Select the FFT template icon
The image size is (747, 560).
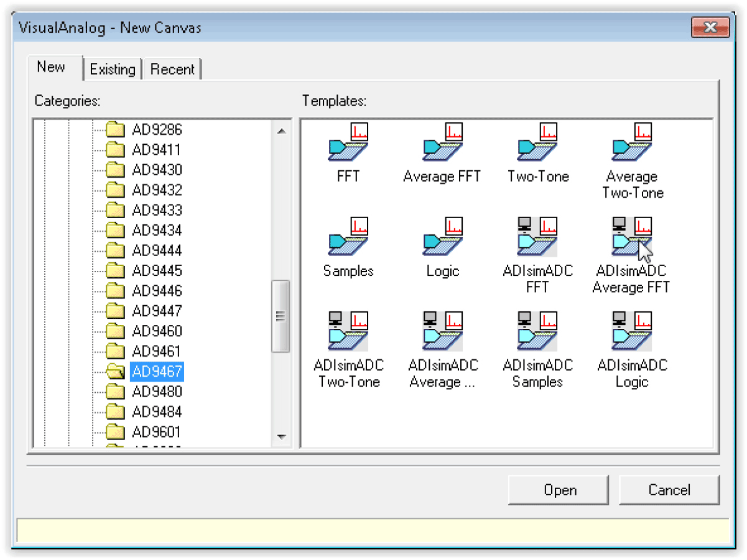point(348,142)
